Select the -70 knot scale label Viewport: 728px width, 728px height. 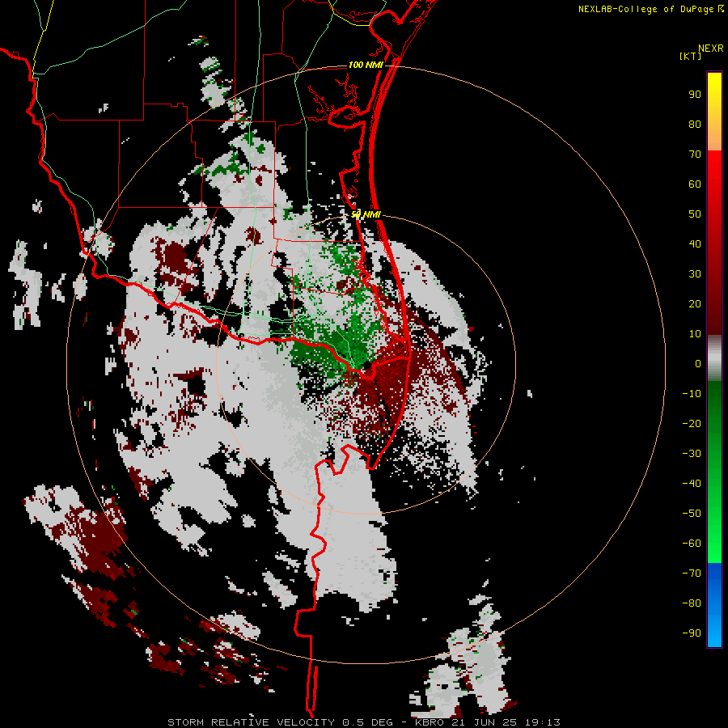(x=692, y=573)
